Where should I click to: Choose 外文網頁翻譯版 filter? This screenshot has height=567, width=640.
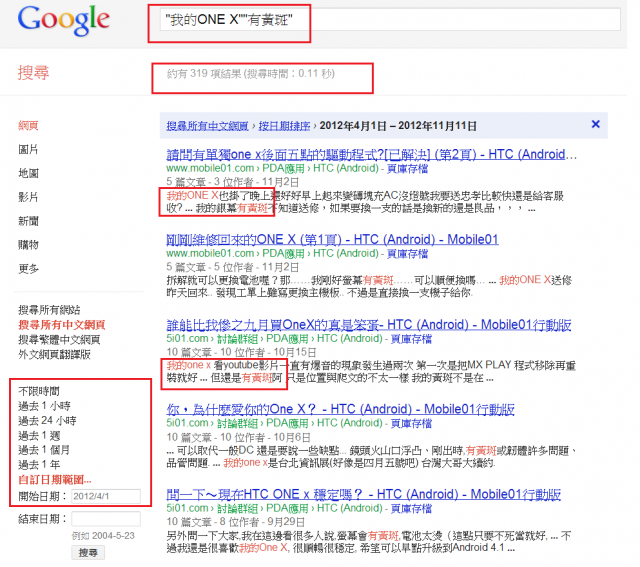pyautogui.click(x=54, y=354)
